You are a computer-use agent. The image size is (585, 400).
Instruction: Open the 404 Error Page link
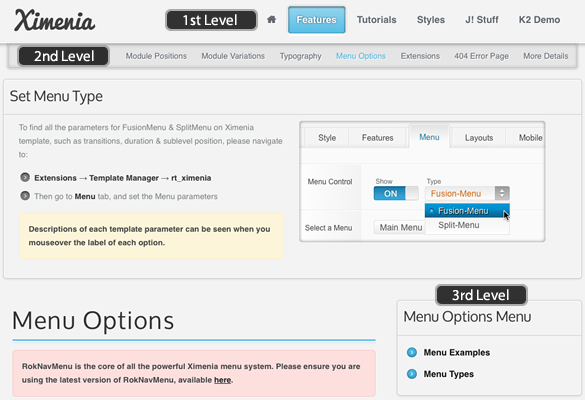[x=481, y=56]
